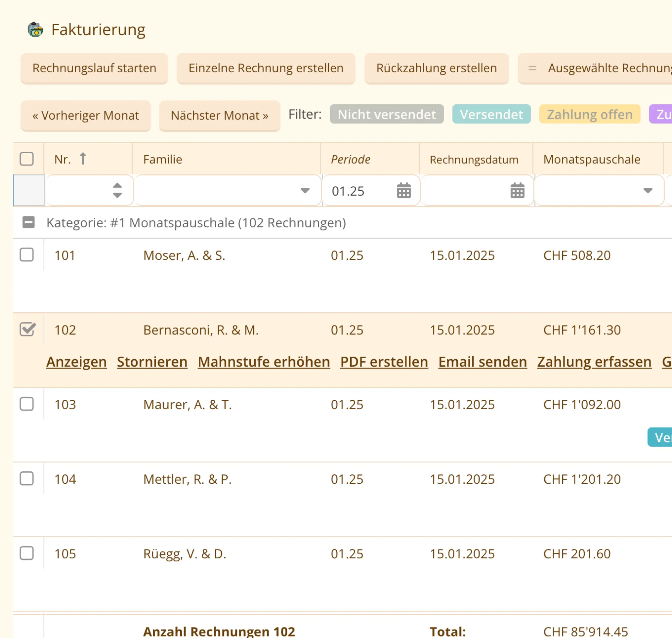Select family Mettler, R. & P.
The image size is (672, 638).
187,479
